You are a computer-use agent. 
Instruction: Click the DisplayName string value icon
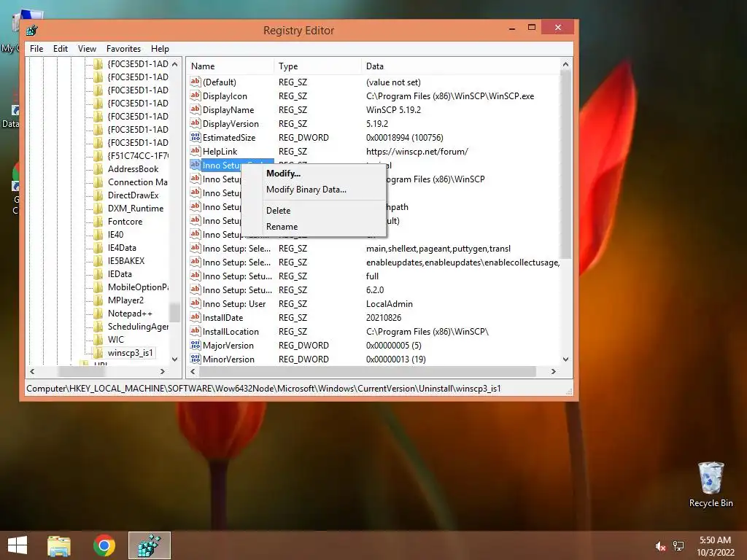tap(196, 109)
